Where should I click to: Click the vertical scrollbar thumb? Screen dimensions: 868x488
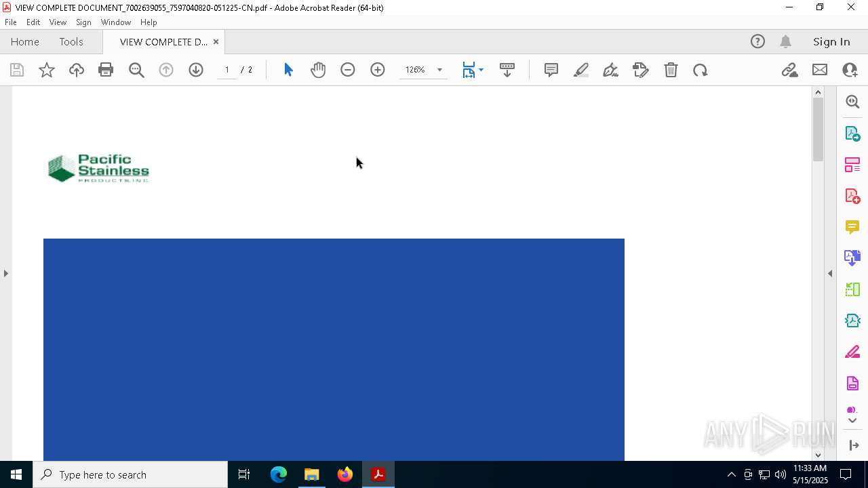[x=818, y=129]
